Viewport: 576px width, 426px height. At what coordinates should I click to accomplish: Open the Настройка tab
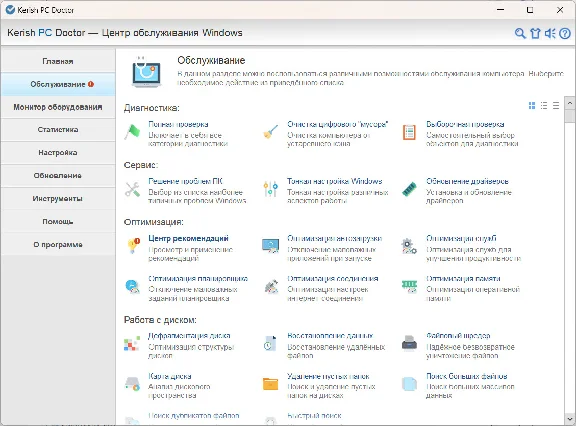click(x=58, y=153)
